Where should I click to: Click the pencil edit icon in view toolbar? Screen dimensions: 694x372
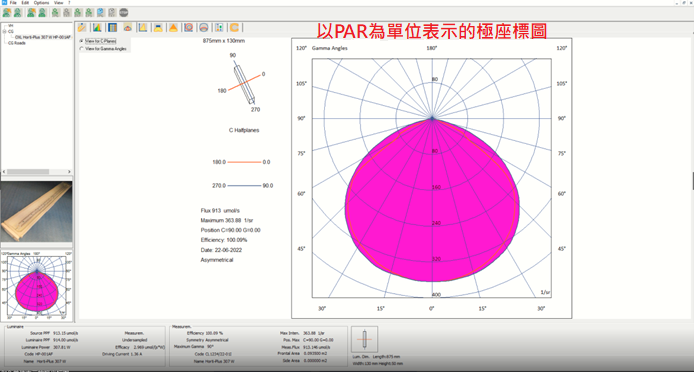point(82,27)
